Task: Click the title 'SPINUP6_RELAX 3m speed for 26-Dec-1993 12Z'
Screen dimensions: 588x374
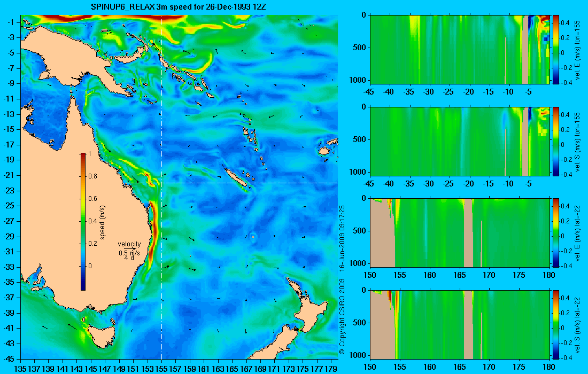Action: 179,7
